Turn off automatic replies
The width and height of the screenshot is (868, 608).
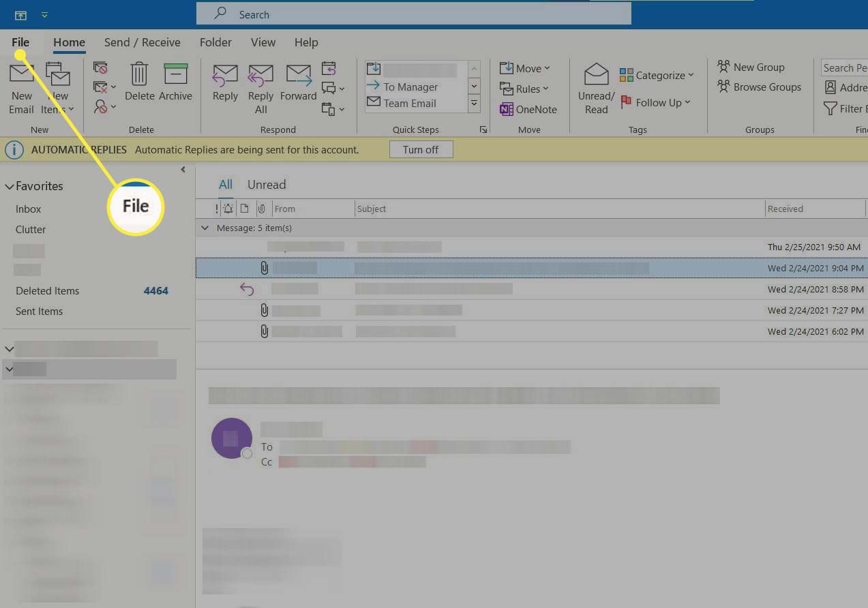pyautogui.click(x=421, y=149)
